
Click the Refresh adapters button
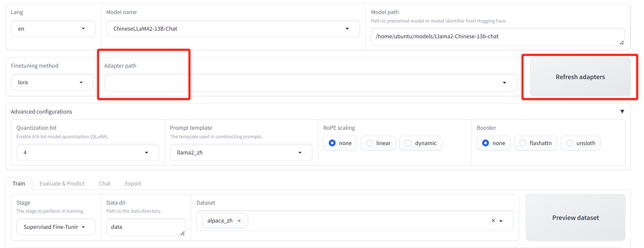tap(580, 77)
